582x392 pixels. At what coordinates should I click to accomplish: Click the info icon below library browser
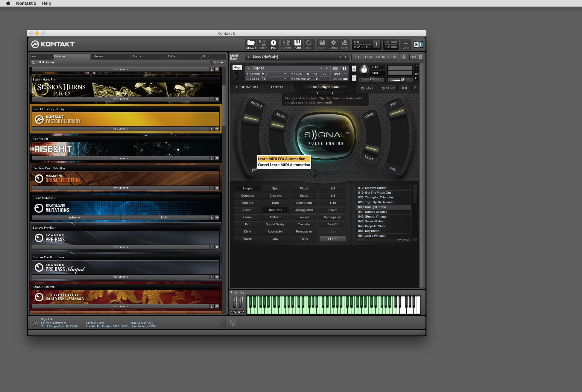click(x=233, y=323)
